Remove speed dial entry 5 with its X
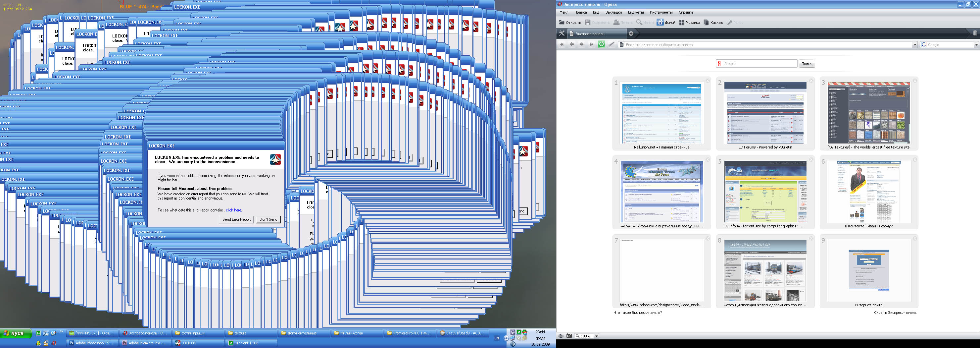 coord(811,159)
